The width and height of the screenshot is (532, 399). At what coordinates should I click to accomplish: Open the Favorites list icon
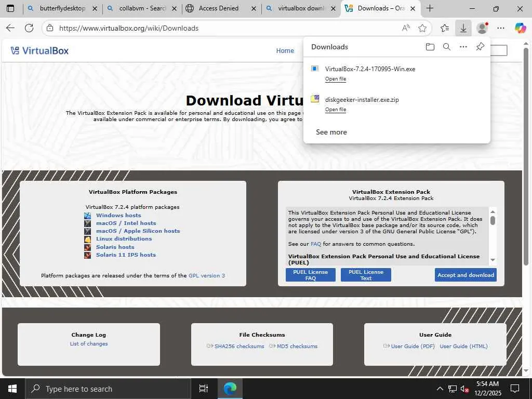coord(445,28)
